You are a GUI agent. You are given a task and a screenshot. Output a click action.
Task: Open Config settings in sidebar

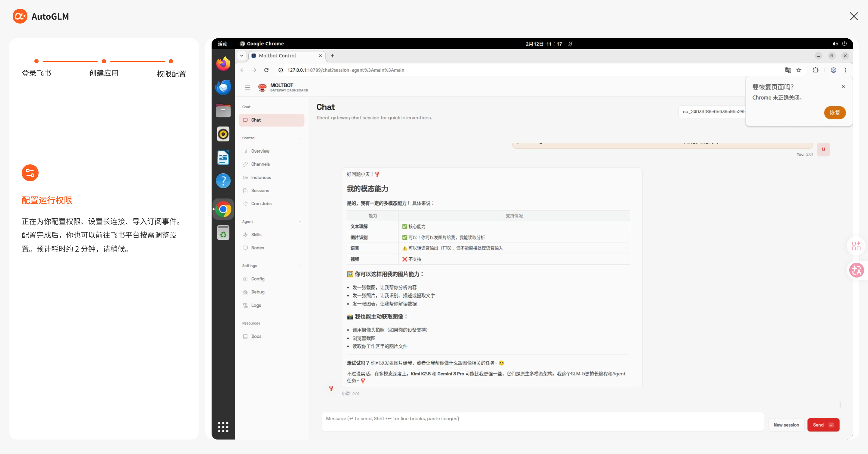pyautogui.click(x=272, y=279)
